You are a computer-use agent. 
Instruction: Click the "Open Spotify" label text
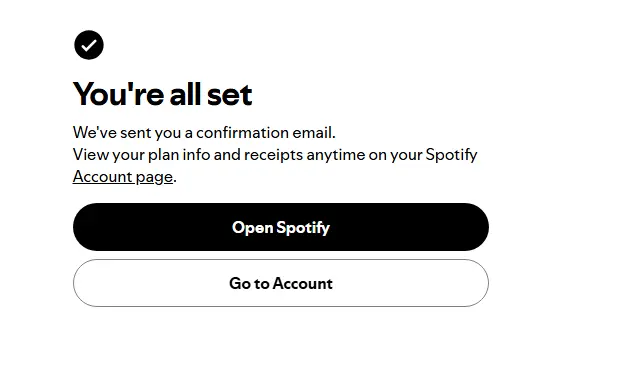281,228
